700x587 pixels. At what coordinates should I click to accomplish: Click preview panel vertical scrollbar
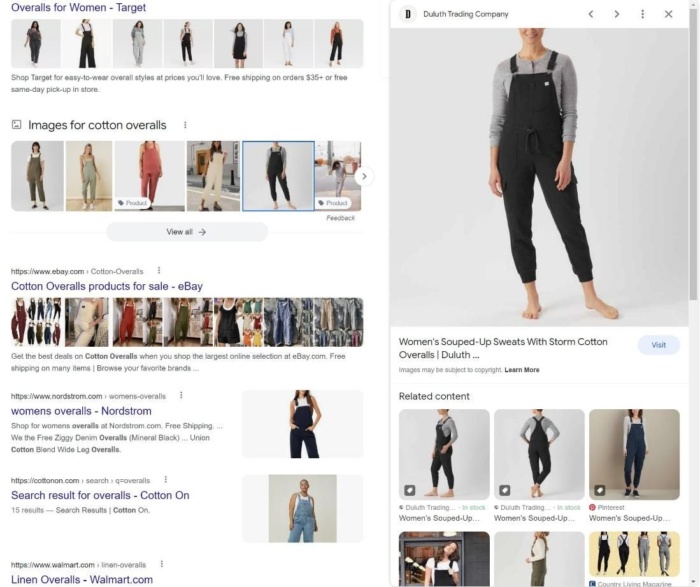pyautogui.click(x=693, y=154)
